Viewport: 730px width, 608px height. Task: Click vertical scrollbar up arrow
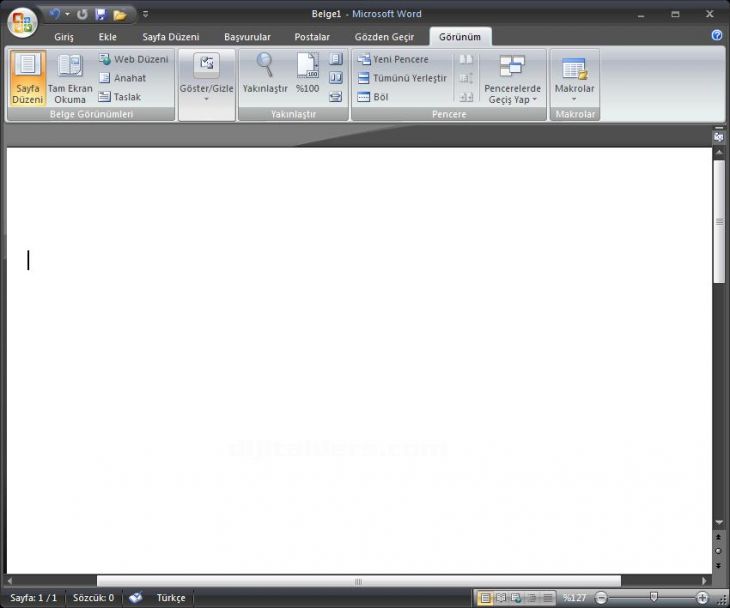click(719, 152)
